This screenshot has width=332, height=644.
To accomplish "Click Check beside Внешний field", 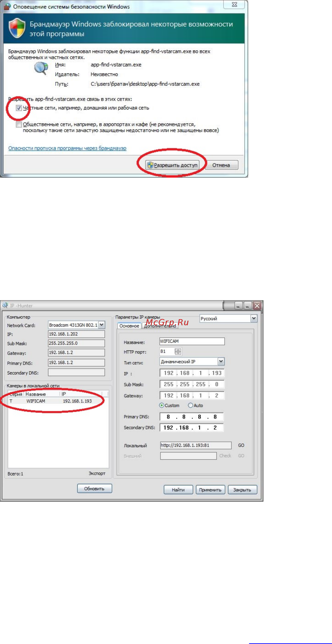I will tap(225, 456).
